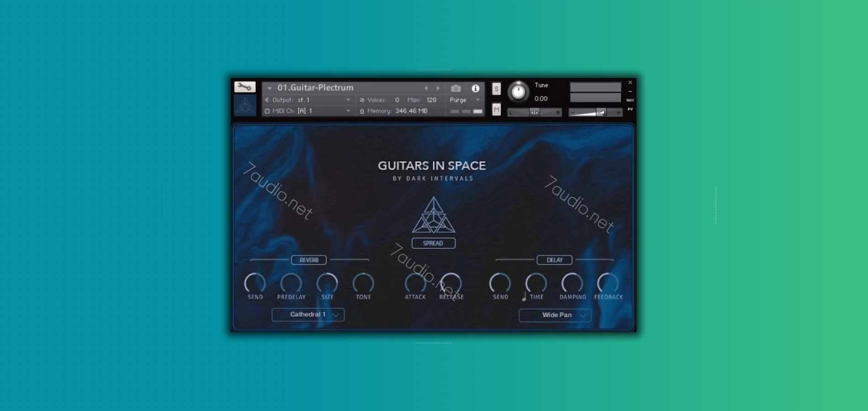Open the Purge menu
The height and width of the screenshot is (411, 868).
coord(465,100)
